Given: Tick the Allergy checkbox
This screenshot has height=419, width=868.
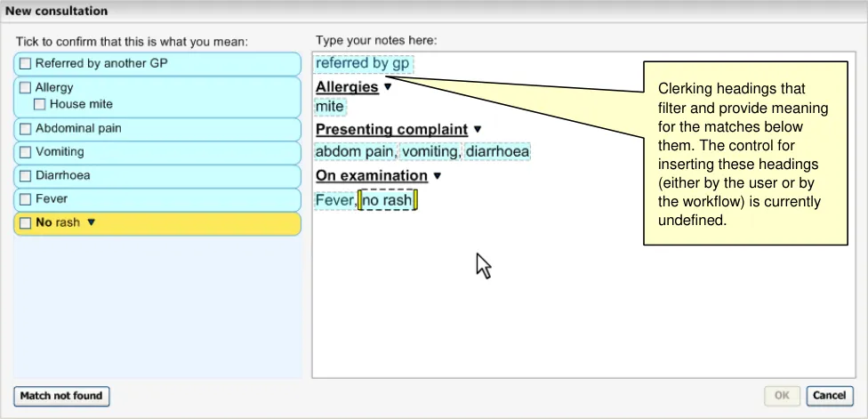Looking at the screenshot, I should [26, 88].
